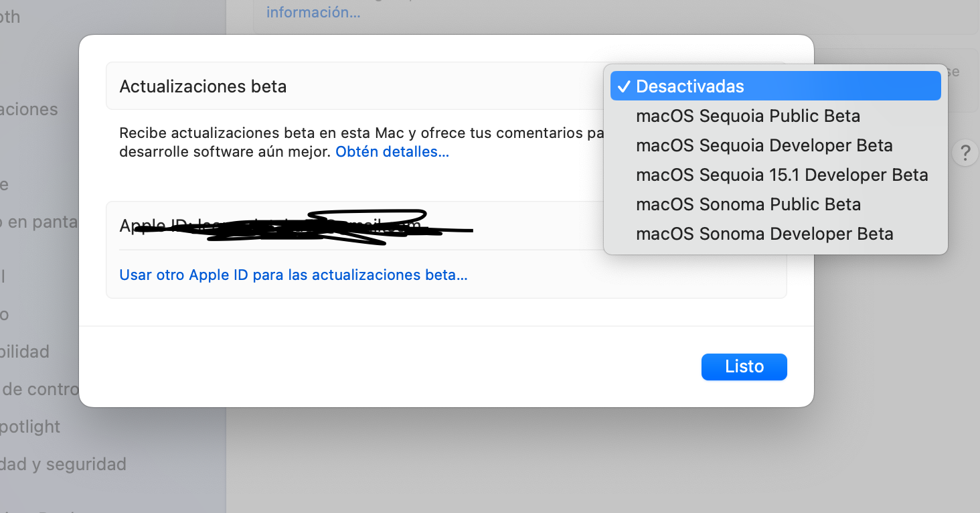Click the question mark help button

point(965,153)
